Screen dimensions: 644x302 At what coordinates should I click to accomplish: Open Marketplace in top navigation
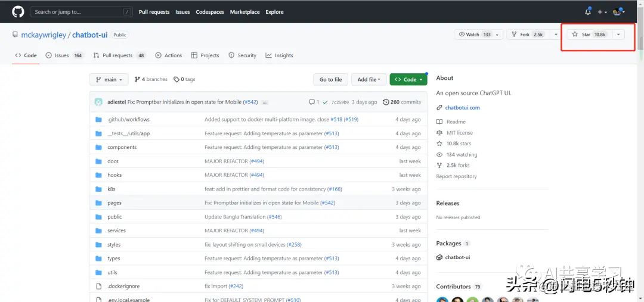pos(245,12)
